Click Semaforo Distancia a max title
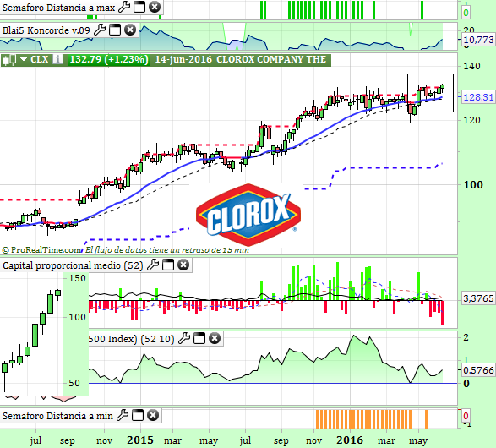This screenshot has height=448, width=496. (58, 8)
